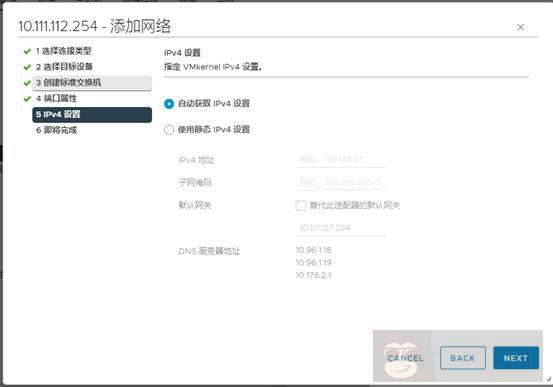Click checkmark icon beside step 3

point(27,83)
